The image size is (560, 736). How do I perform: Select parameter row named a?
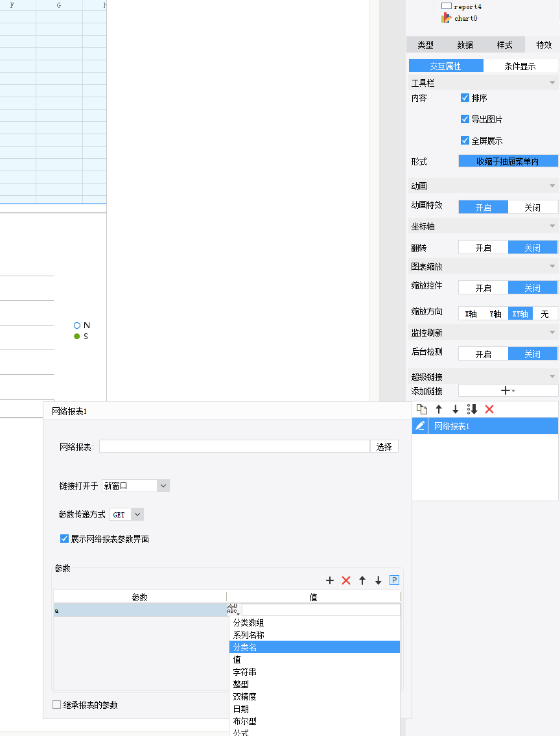tap(140, 610)
